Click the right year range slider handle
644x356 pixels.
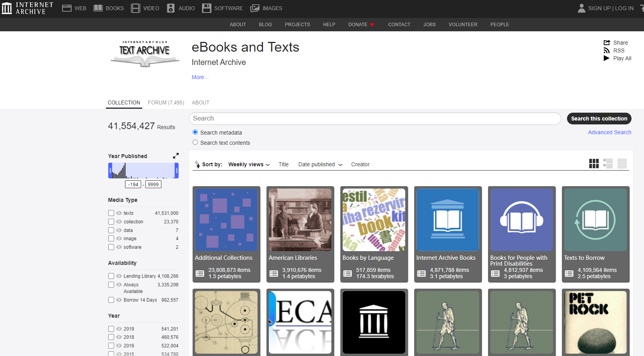177,171
